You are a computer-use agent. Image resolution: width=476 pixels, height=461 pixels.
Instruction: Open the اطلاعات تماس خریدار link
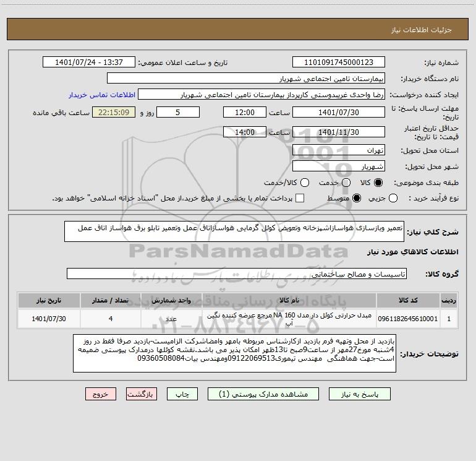pyautogui.click(x=102, y=95)
